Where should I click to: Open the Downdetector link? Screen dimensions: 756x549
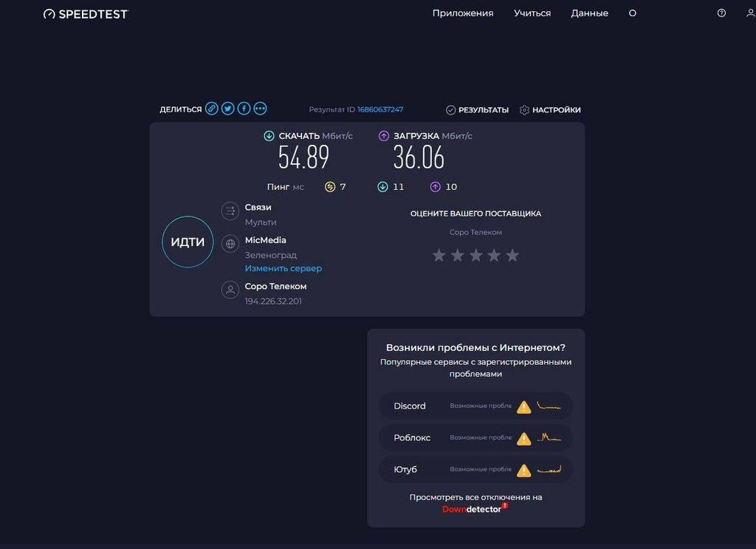pos(475,509)
